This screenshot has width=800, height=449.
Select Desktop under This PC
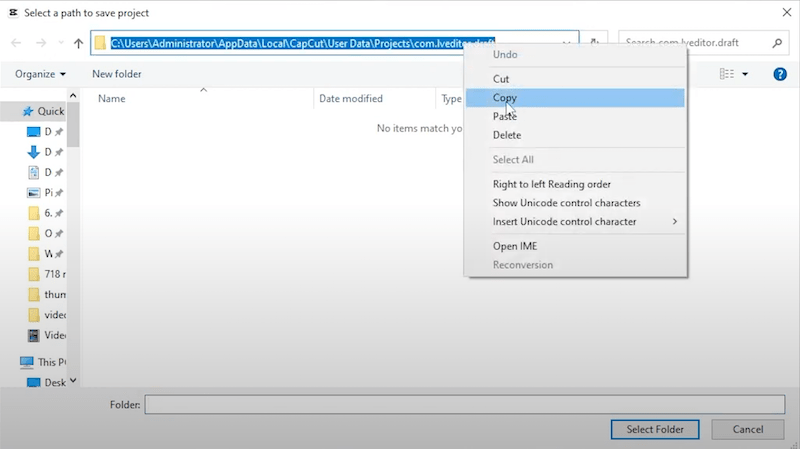click(46, 383)
